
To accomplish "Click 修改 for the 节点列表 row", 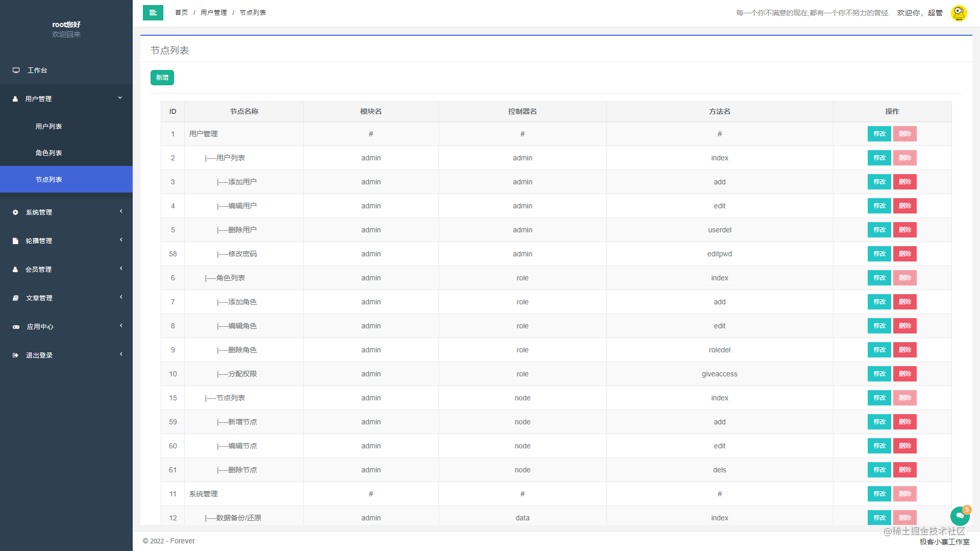I will click(879, 398).
